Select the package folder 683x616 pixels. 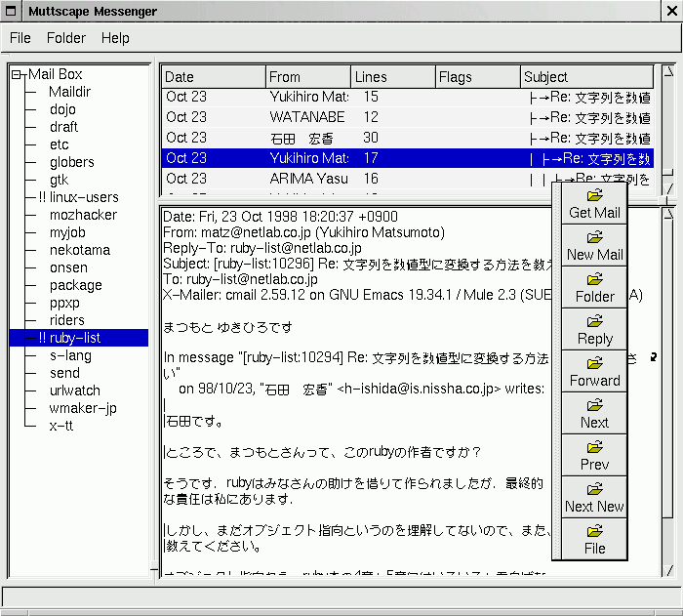click(76, 285)
